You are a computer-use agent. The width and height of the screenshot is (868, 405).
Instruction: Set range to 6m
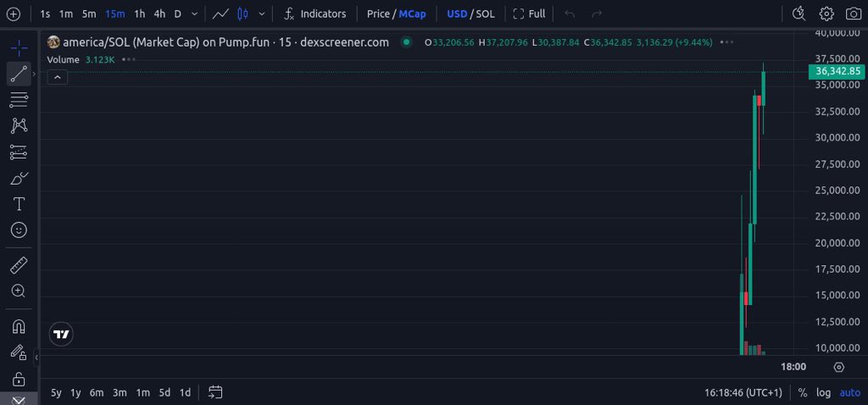(x=97, y=393)
